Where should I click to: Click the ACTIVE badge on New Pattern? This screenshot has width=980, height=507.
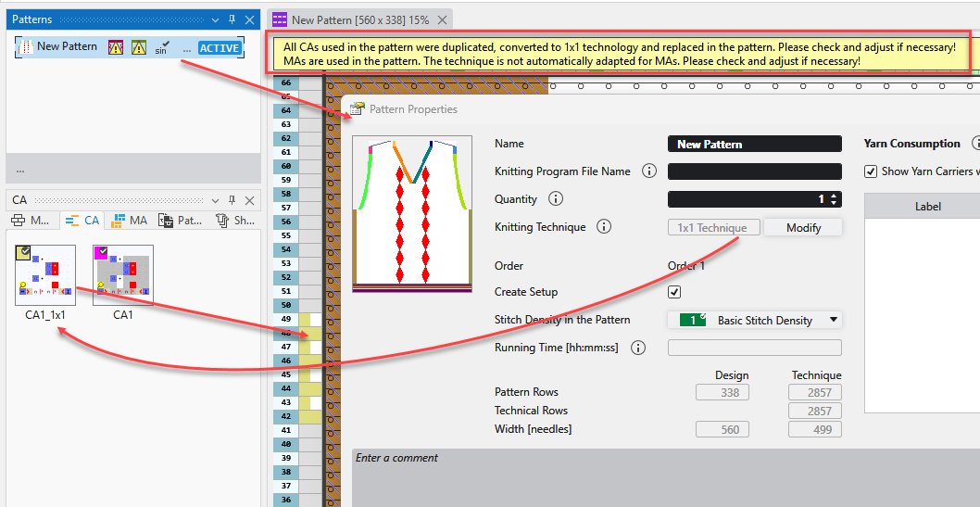point(220,48)
